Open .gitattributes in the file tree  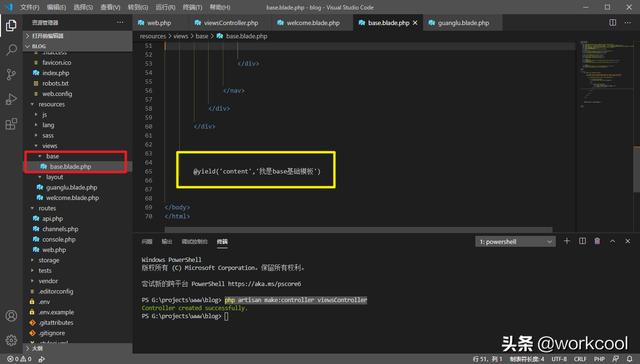[56, 322]
